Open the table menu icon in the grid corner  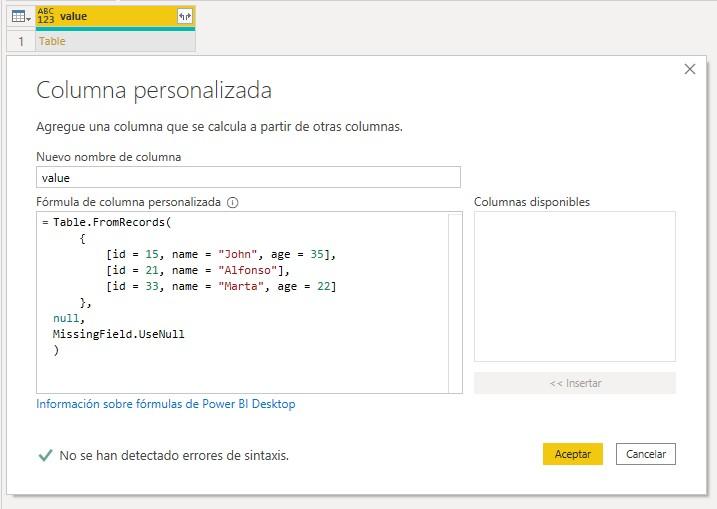[x=21, y=17]
